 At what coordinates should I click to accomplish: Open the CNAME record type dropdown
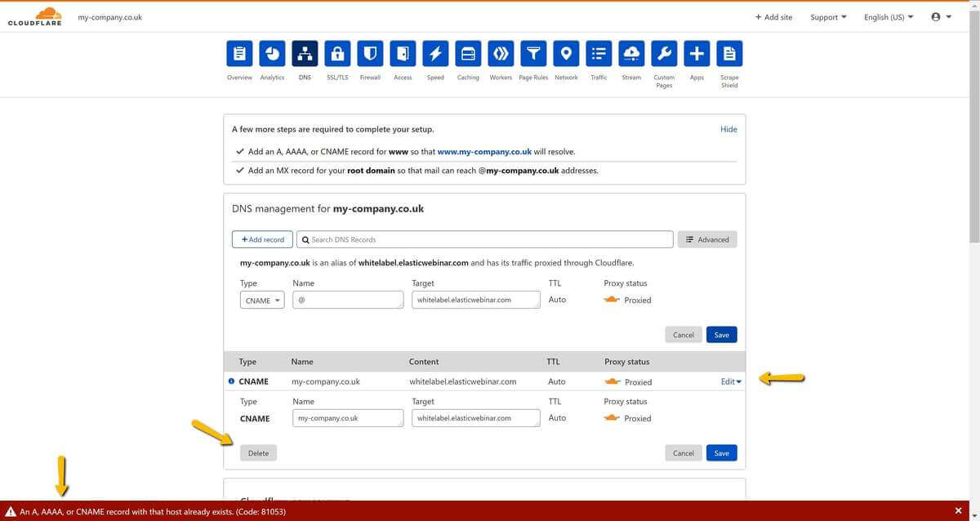262,301
